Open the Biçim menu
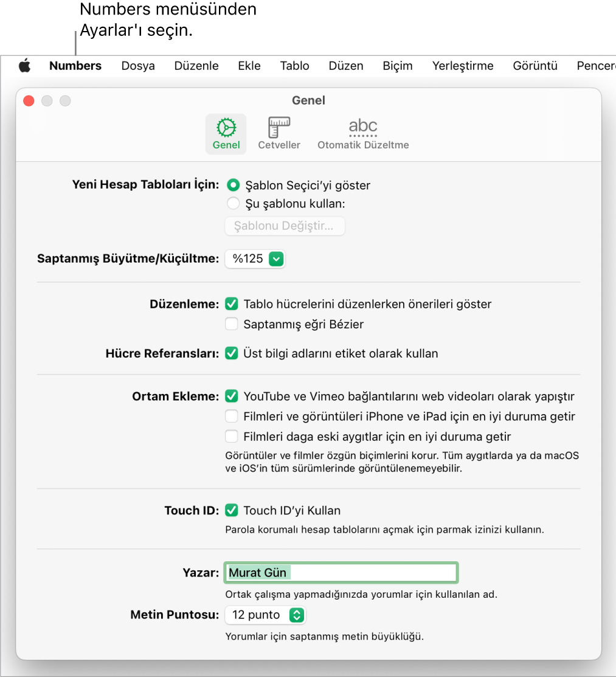The image size is (616, 678). [x=398, y=66]
